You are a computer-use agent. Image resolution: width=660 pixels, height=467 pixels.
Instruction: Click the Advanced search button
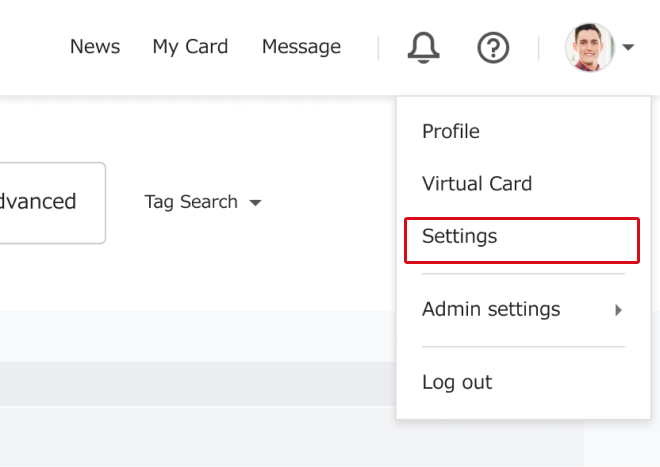click(52, 203)
